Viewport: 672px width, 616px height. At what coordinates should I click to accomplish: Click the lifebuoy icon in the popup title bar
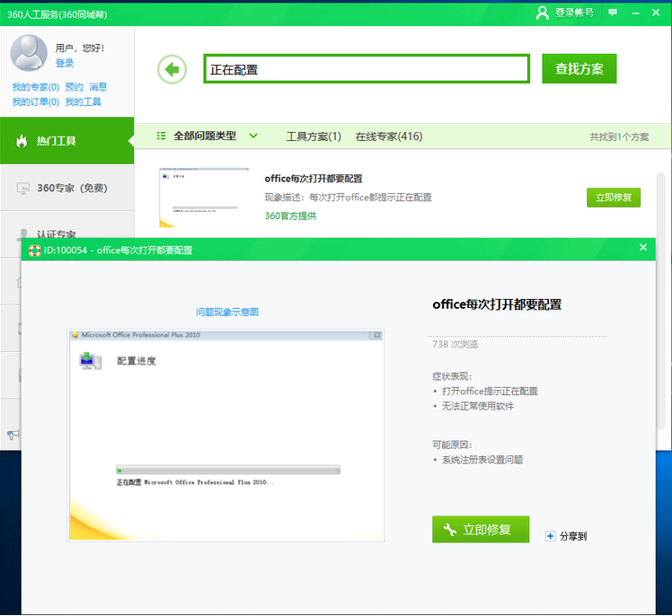point(34,250)
